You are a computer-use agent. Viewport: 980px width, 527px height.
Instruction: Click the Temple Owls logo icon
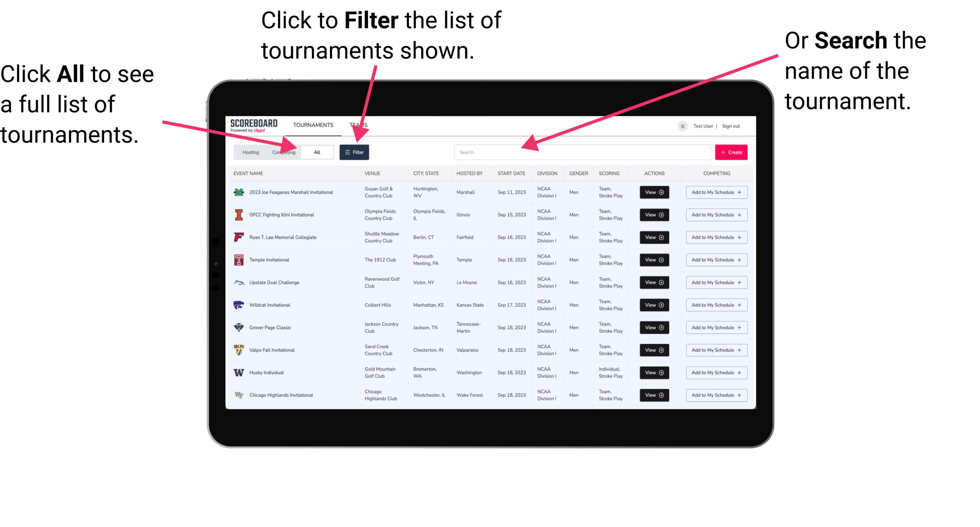click(x=238, y=260)
